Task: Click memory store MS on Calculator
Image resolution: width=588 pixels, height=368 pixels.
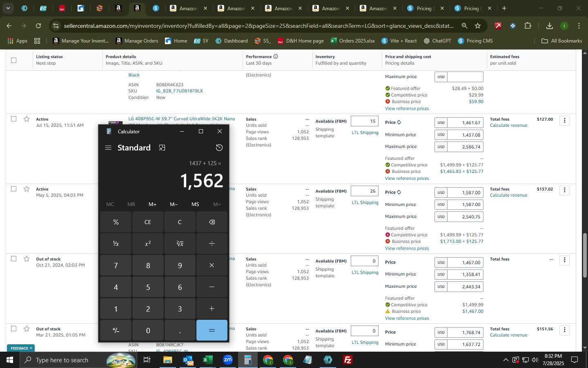Action: click(195, 204)
